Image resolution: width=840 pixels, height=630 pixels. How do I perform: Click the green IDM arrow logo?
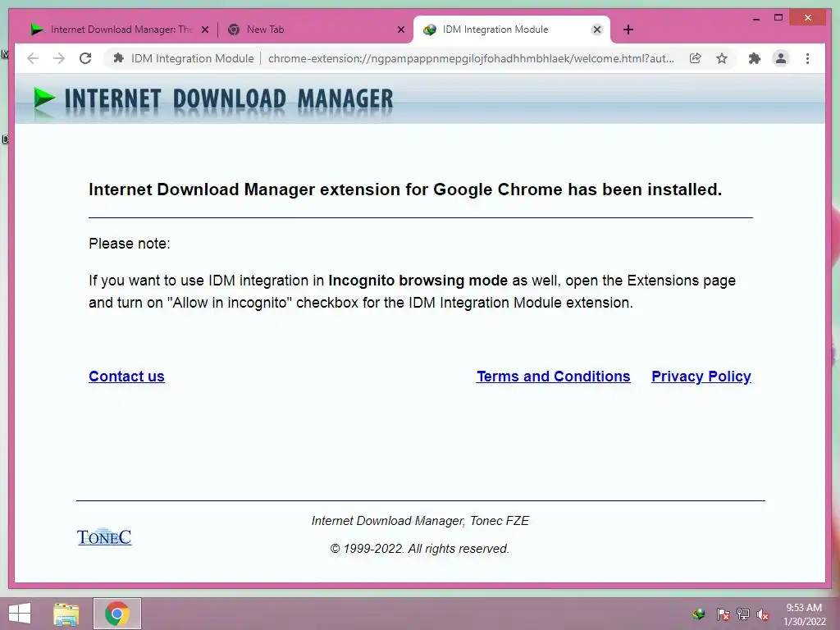click(x=44, y=98)
